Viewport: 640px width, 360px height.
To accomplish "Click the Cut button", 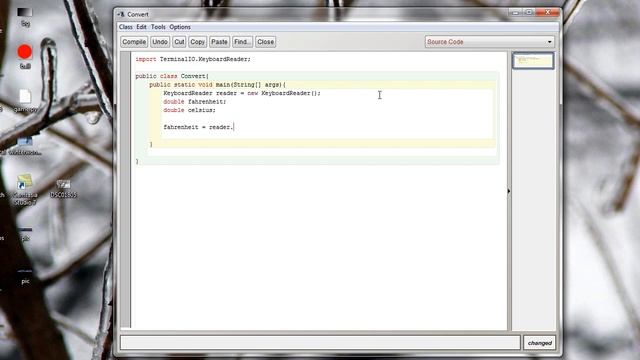I will (179, 42).
